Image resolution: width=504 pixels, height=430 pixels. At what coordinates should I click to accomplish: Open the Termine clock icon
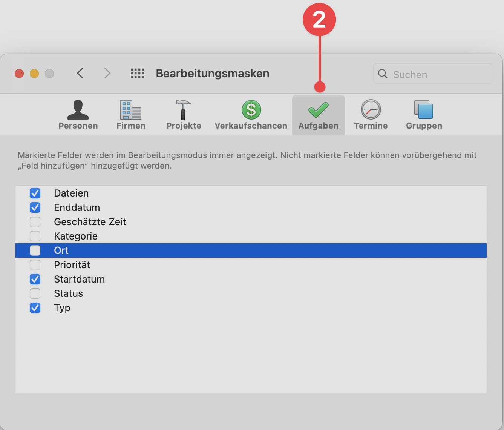(x=371, y=110)
